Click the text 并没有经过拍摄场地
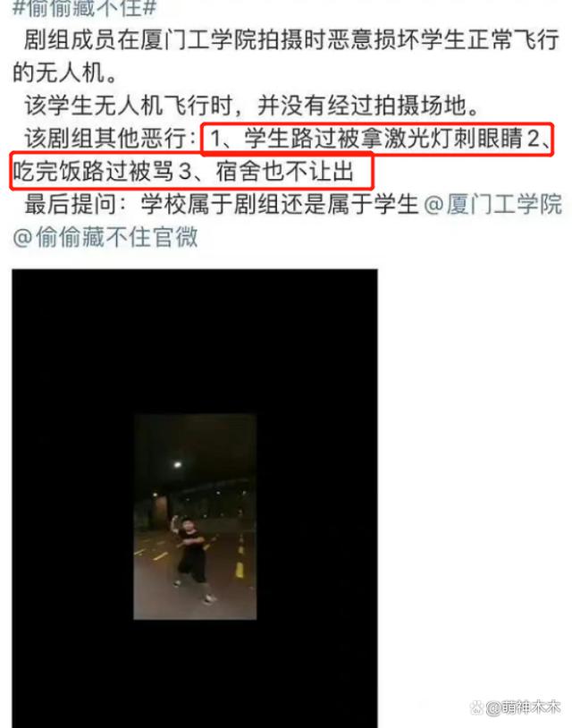 tap(362, 106)
